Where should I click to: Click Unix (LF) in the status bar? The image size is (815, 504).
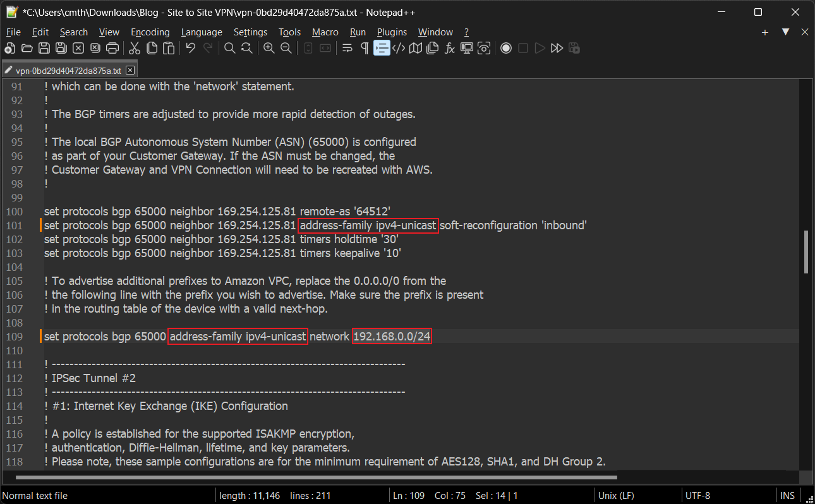coord(616,495)
